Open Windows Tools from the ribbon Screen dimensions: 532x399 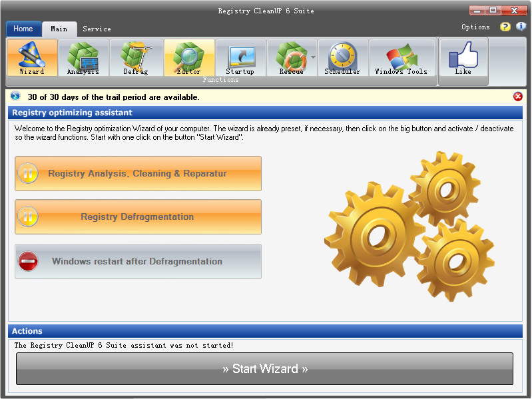401,57
